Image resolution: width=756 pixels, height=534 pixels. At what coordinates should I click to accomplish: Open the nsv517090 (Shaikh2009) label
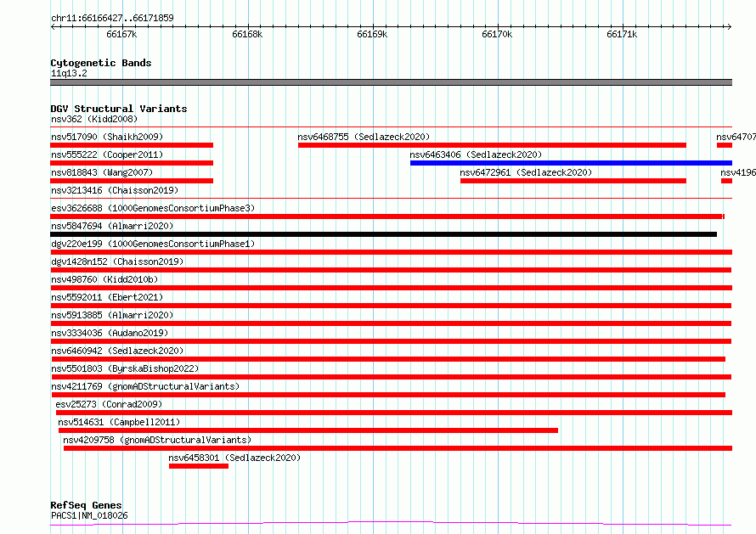point(107,137)
